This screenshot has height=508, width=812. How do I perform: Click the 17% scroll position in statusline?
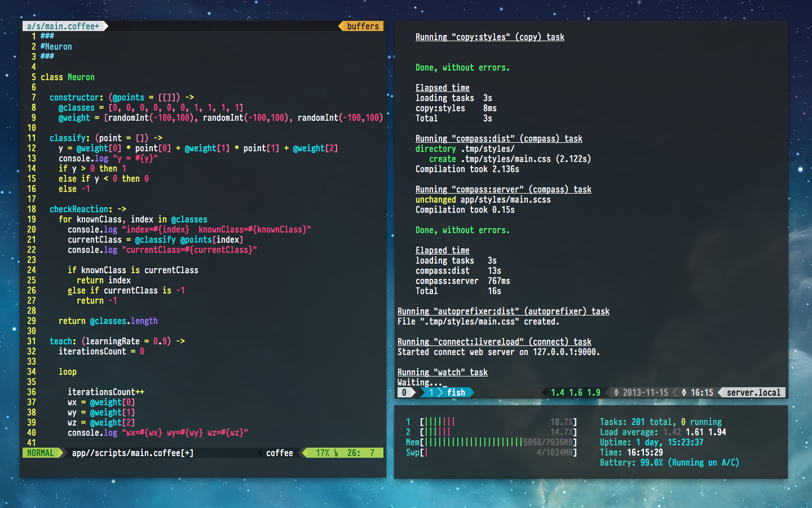(x=323, y=453)
